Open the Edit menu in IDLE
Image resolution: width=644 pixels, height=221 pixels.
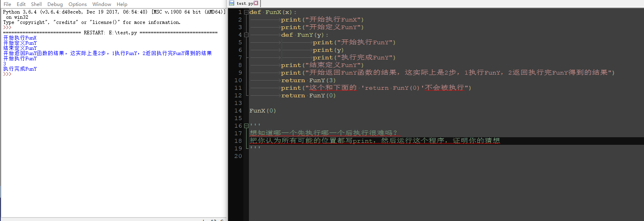coord(21,4)
